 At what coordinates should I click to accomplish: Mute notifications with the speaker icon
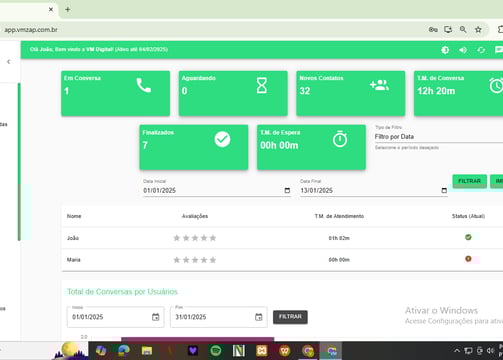pyautogui.click(x=463, y=50)
